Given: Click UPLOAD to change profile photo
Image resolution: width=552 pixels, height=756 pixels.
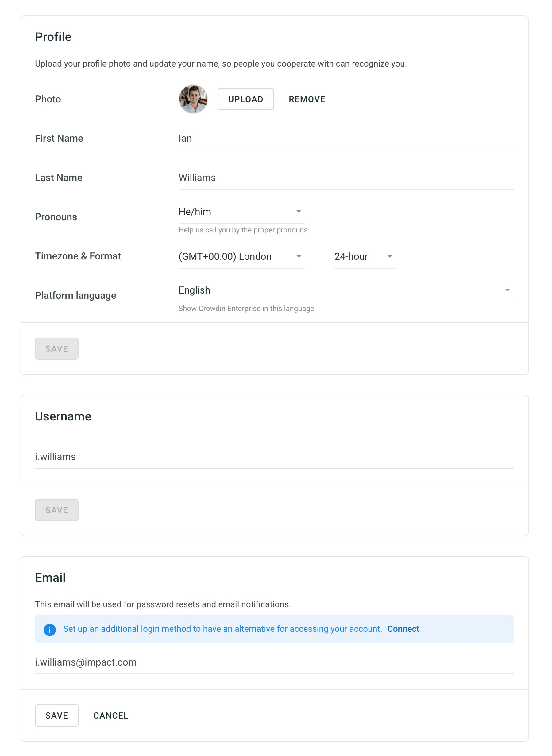Looking at the screenshot, I should tap(245, 99).
